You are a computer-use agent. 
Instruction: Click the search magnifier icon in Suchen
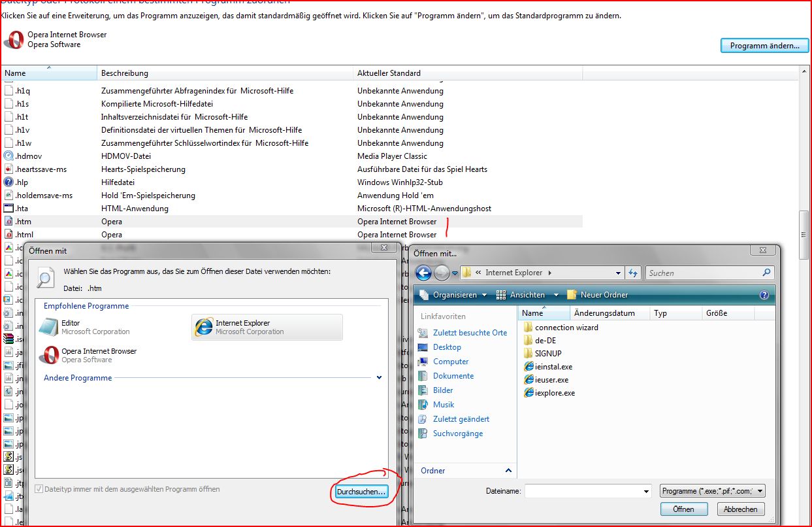pos(767,273)
